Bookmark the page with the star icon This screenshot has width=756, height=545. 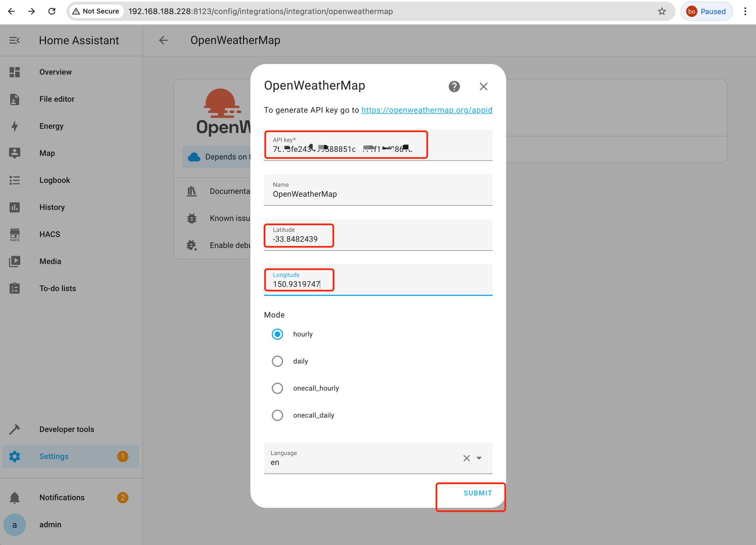point(662,11)
